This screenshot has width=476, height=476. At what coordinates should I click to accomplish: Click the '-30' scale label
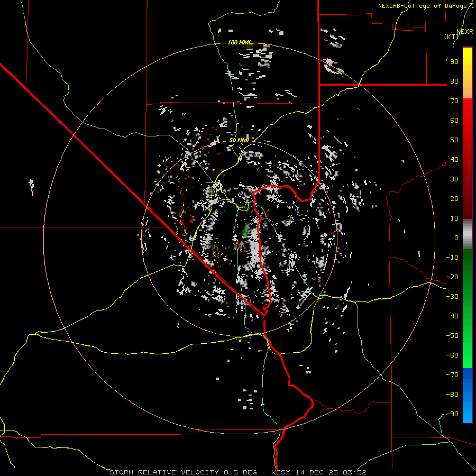click(x=452, y=297)
